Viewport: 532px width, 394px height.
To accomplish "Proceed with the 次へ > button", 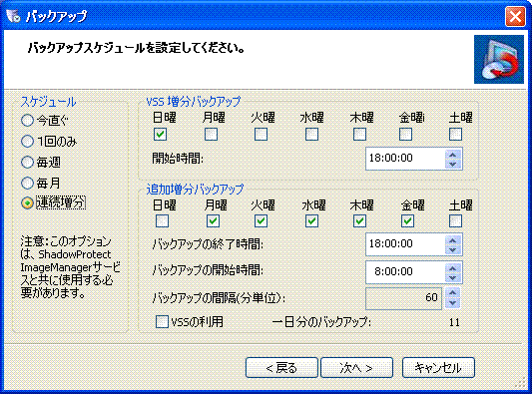I will pyautogui.click(x=356, y=367).
